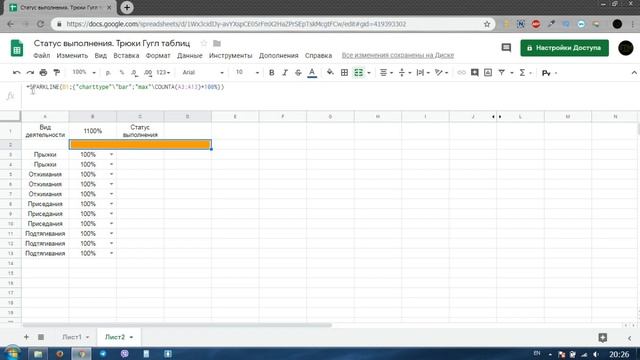Open the zoom level dropdown
The width and height of the screenshot is (640, 360).
click(84, 73)
